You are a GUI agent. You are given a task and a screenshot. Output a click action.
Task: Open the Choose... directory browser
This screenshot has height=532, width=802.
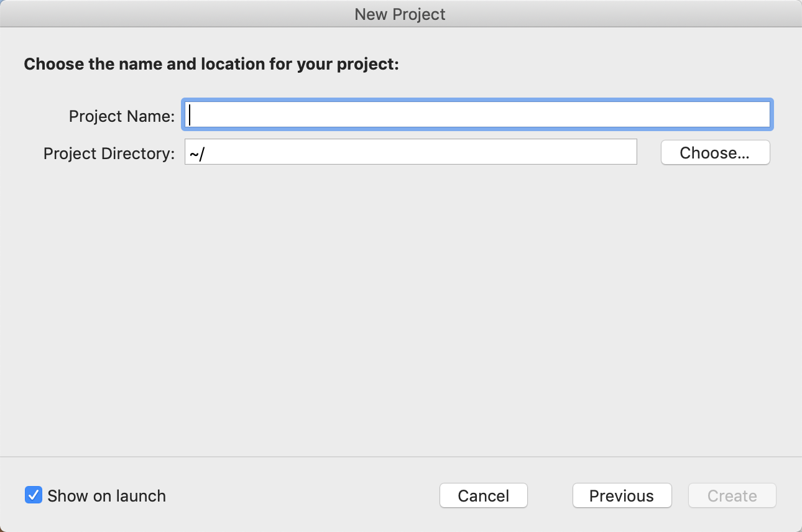click(x=715, y=153)
